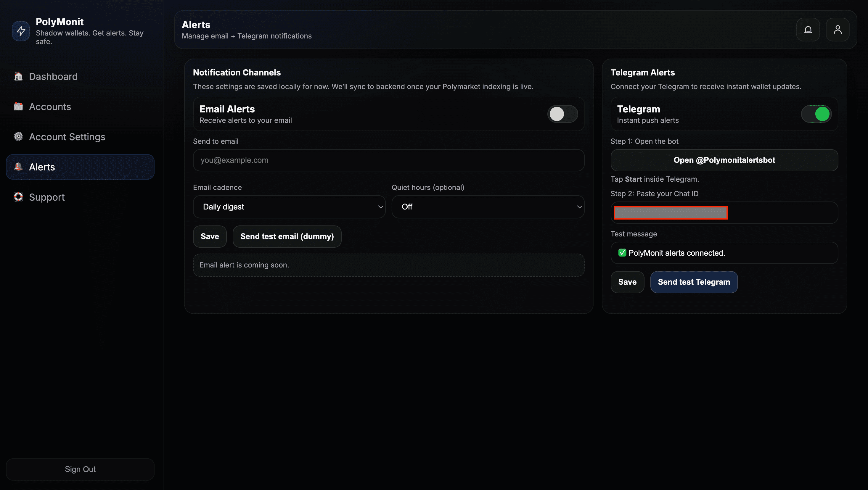
Task: Click the PolyMonit lightning logo
Action: pyautogui.click(x=20, y=31)
